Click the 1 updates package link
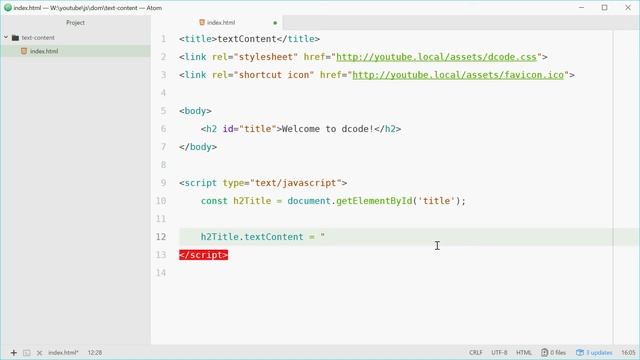The height and width of the screenshot is (360, 640). tap(594, 353)
